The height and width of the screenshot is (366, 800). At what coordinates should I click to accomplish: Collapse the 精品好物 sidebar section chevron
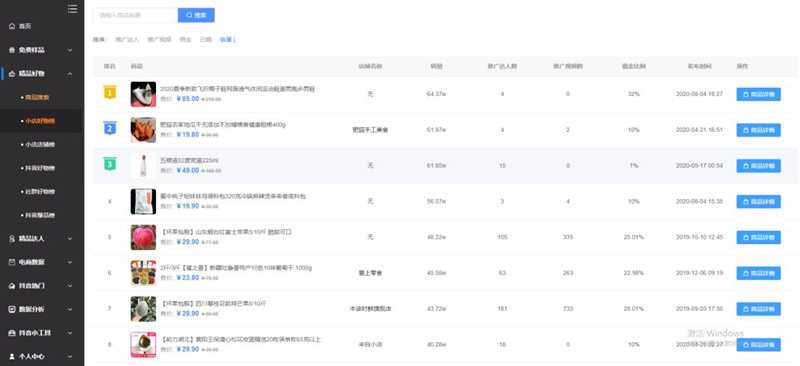click(x=70, y=74)
